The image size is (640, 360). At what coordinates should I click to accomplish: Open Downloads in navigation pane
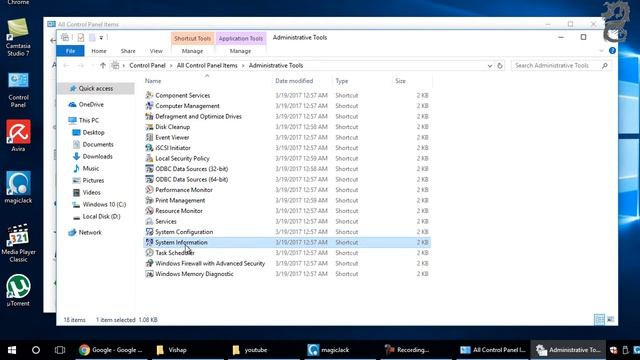[97, 156]
